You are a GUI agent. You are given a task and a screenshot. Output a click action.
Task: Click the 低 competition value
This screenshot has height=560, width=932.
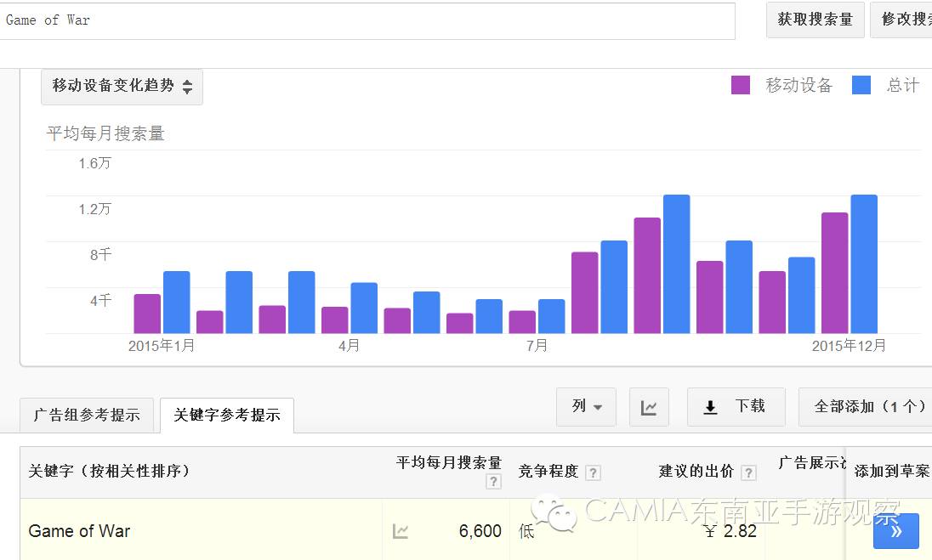coord(526,531)
